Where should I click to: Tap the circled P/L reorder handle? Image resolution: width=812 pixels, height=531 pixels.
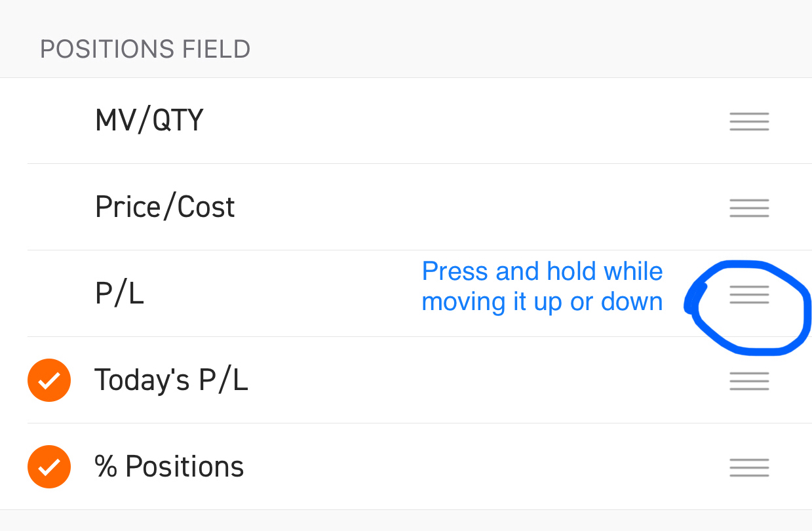click(x=749, y=295)
